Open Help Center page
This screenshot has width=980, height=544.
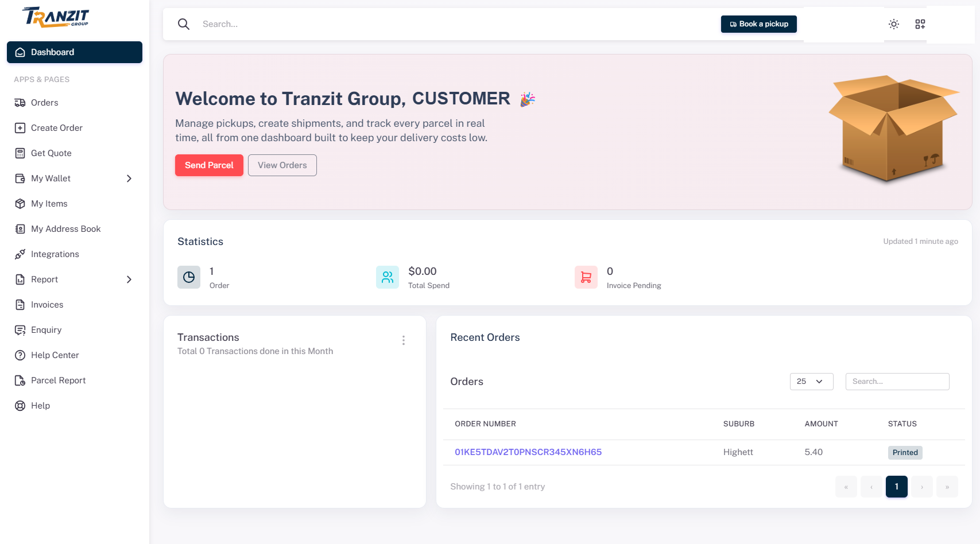click(75, 355)
